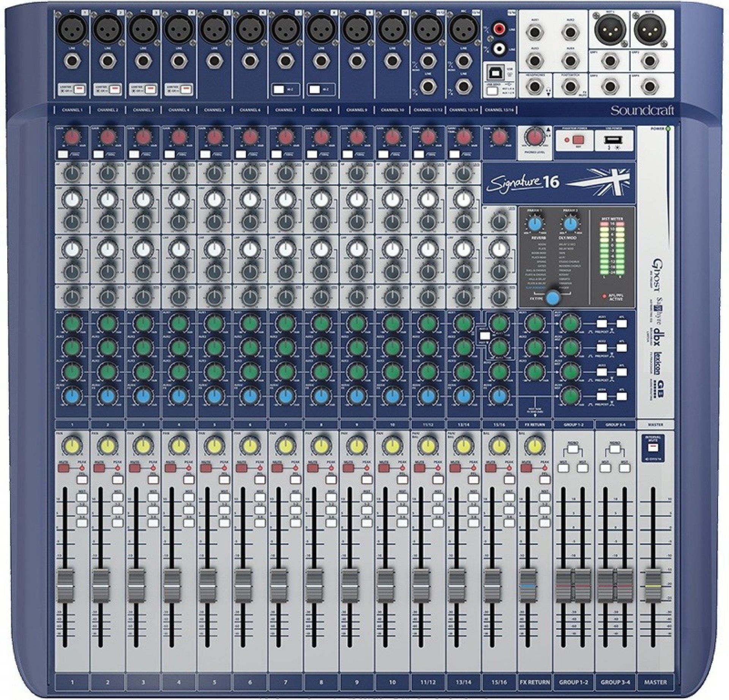Image resolution: width=729 pixels, height=700 pixels.
Task: Click the Channel 1 fader
Action: [x=66, y=585]
